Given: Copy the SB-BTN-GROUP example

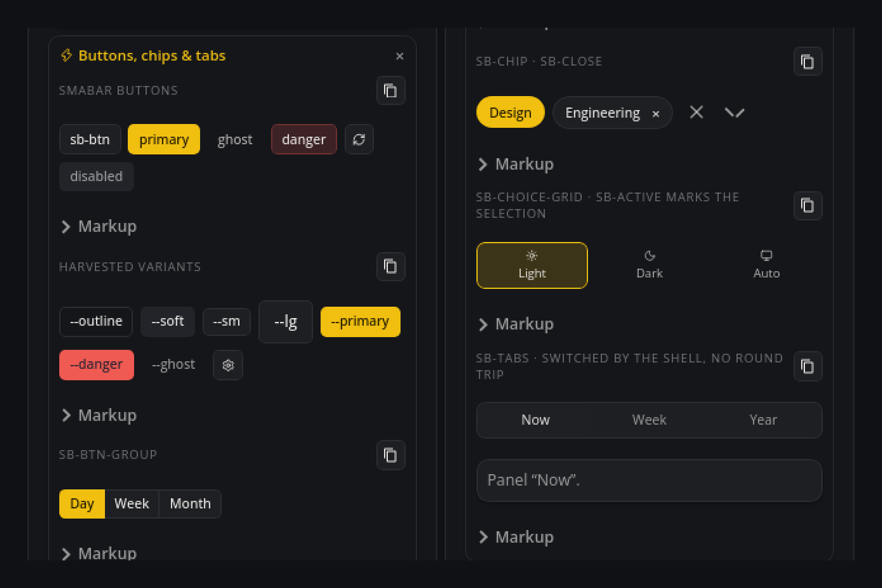Looking at the screenshot, I should [390, 455].
